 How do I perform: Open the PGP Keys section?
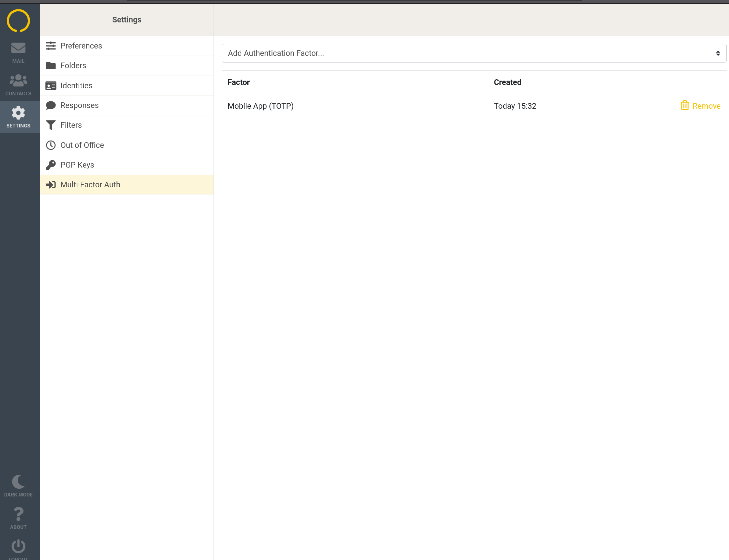(77, 165)
